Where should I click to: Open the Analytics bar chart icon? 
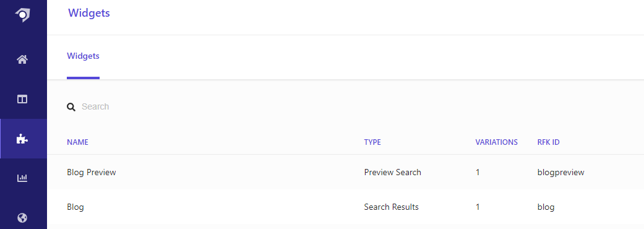(22, 178)
